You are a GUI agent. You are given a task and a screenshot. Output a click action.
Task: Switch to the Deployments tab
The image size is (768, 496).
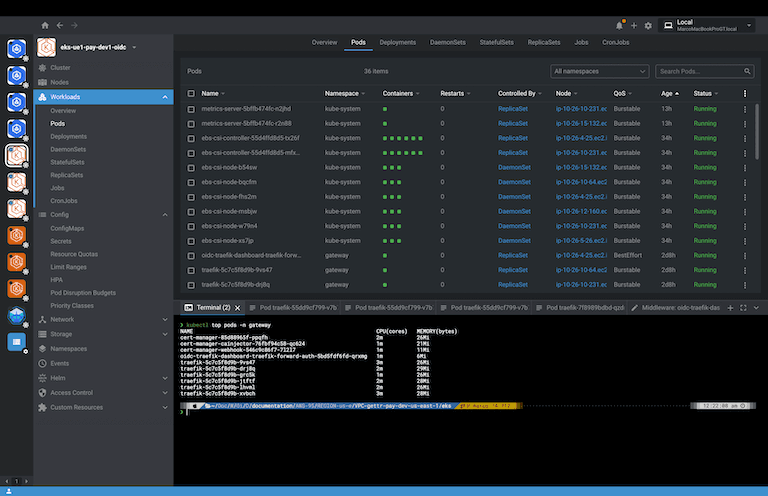click(x=398, y=43)
